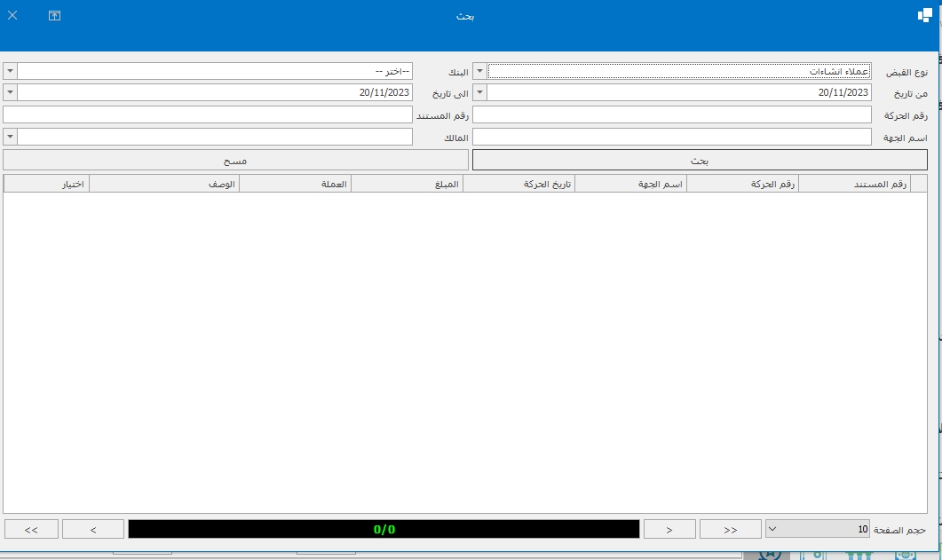The image size is (942, 560).
Task: Click the single < pagination button
Action: point(93,529)
